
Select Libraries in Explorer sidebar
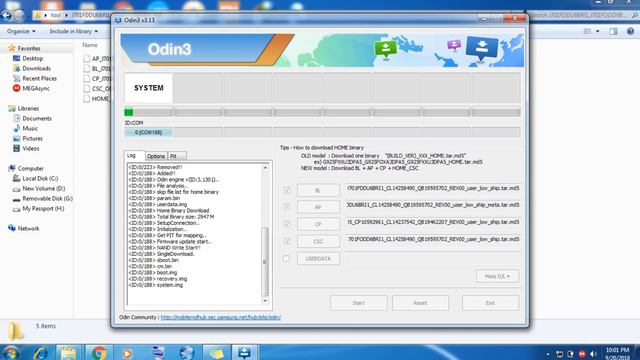click(x=28, y=108)
